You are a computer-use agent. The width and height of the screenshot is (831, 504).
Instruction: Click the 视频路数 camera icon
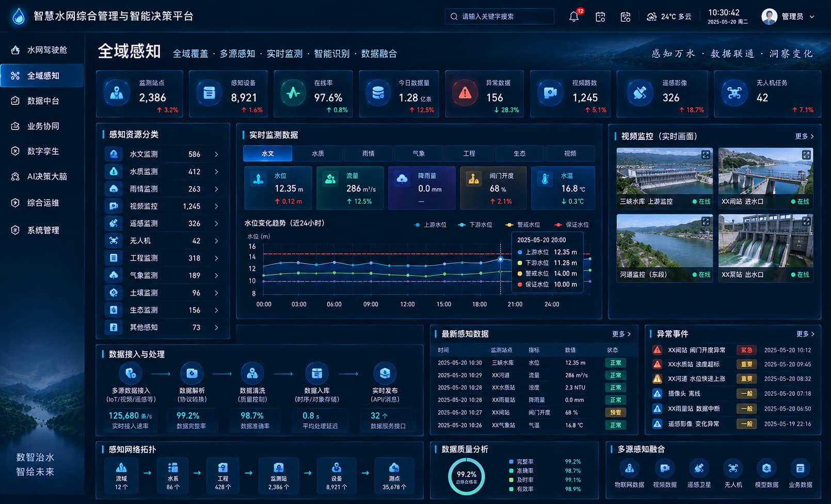click(x=550, y=93)
